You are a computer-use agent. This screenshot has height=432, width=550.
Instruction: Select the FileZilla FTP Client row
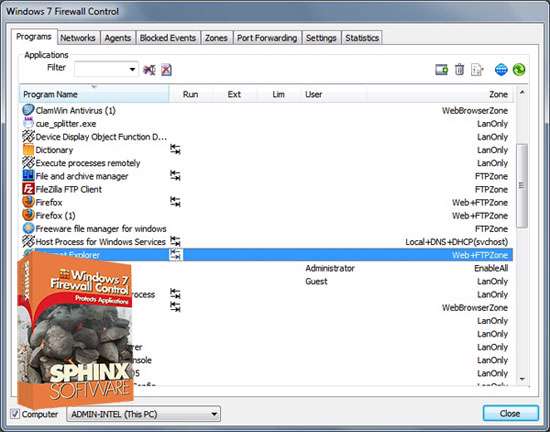266,189
